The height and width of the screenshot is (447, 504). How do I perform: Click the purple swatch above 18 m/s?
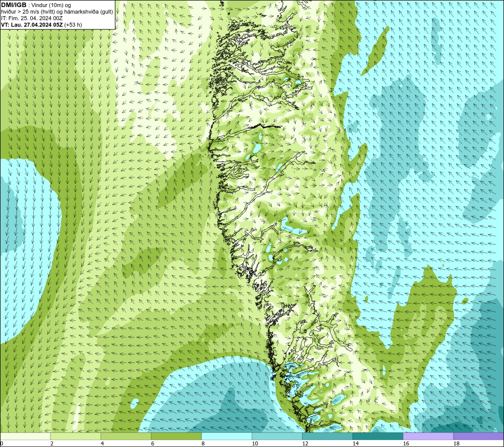pyautogui.click(x=478, y=436)
